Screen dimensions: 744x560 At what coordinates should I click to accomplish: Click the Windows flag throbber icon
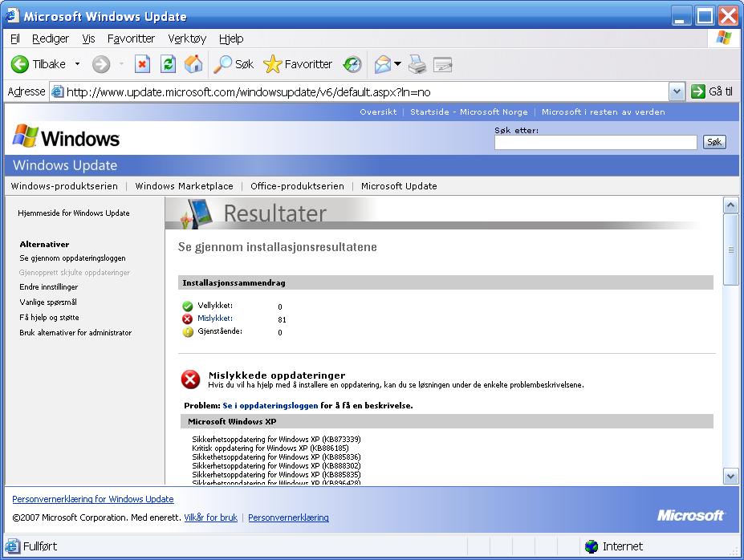click(x=724, y=38)
